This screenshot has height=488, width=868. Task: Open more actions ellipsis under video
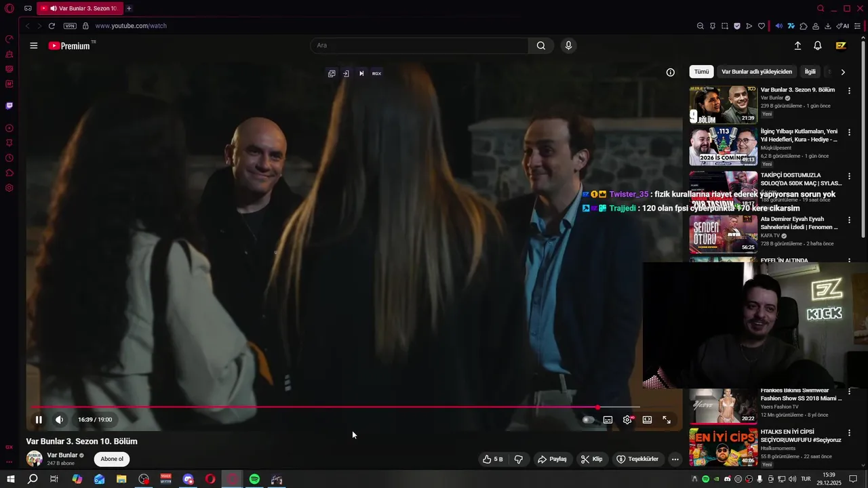point(675,459)
